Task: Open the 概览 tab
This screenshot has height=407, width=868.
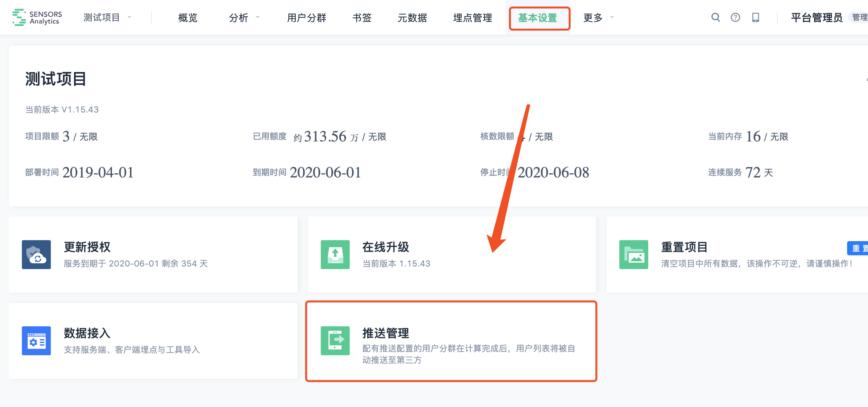Action: point(188,17)
